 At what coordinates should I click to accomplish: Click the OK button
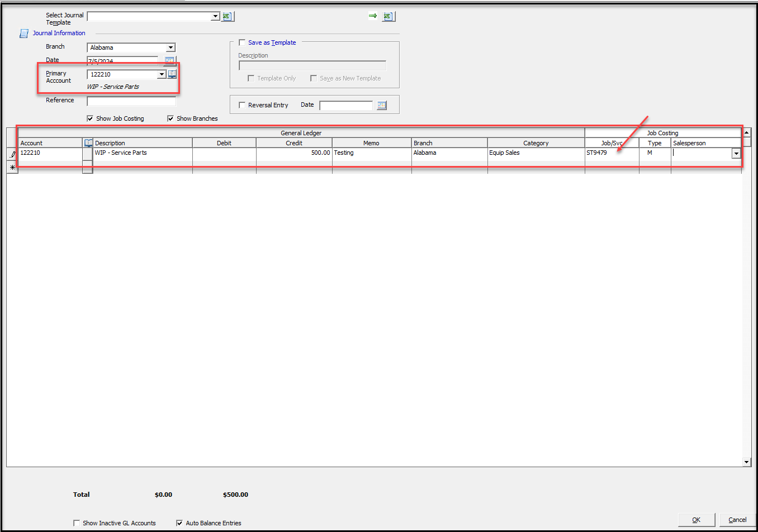(697, 520)
